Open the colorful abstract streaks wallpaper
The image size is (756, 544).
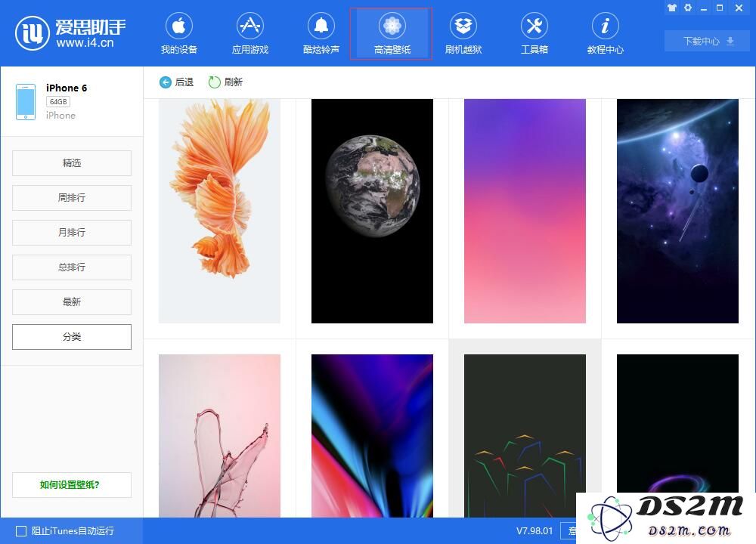point(372,436)
